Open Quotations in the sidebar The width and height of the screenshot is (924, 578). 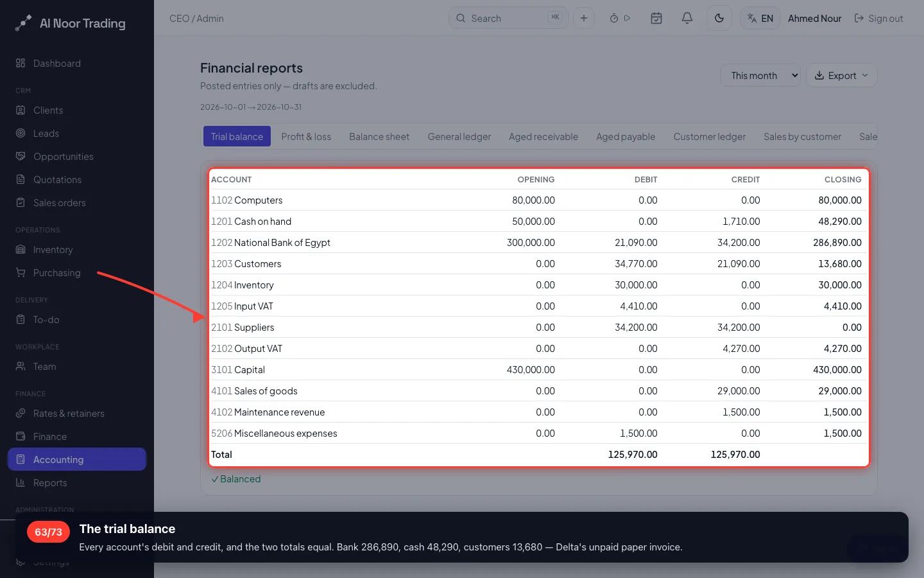(x=77, y=180)
